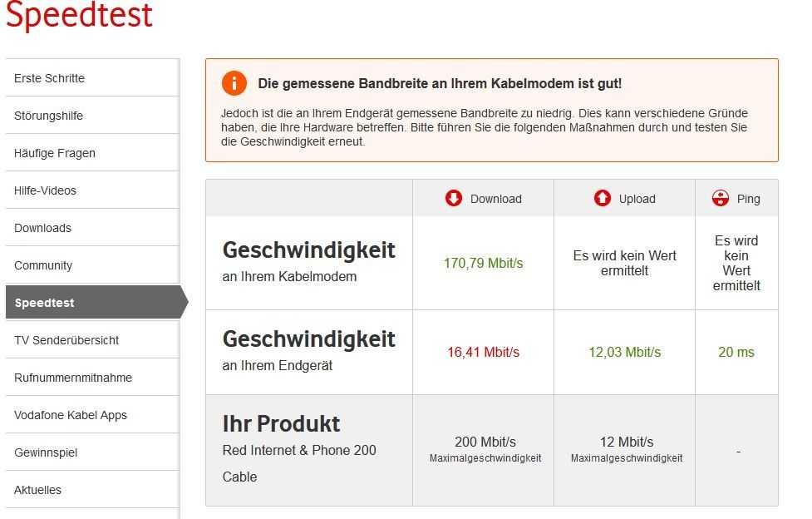Open Aktuelles in the sidebar
The height and width of the screenshot is (519, 812).
point(92,489)
